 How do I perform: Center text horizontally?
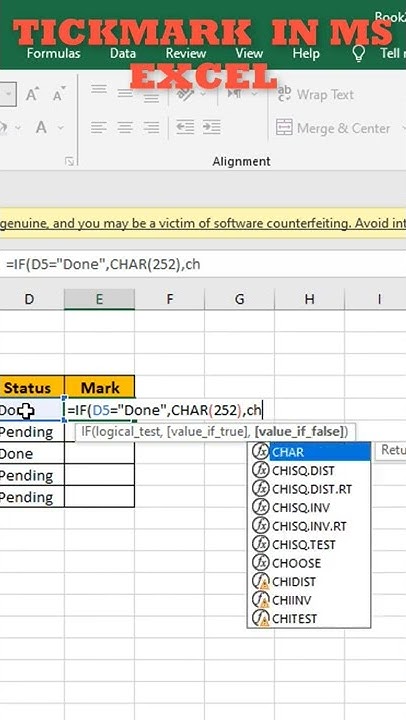(125, 127)
